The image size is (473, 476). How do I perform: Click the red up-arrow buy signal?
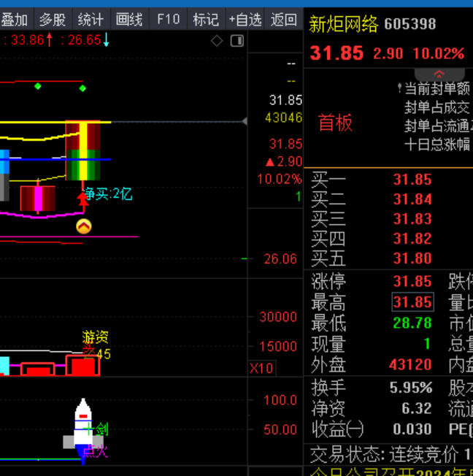point(82,201)
